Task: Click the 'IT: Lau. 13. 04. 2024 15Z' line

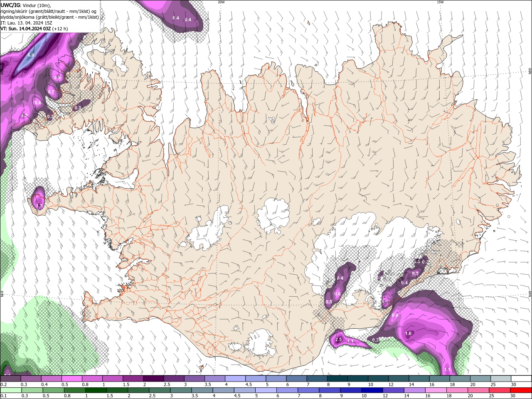Action: pyautogui.click(x=26, y=23)
